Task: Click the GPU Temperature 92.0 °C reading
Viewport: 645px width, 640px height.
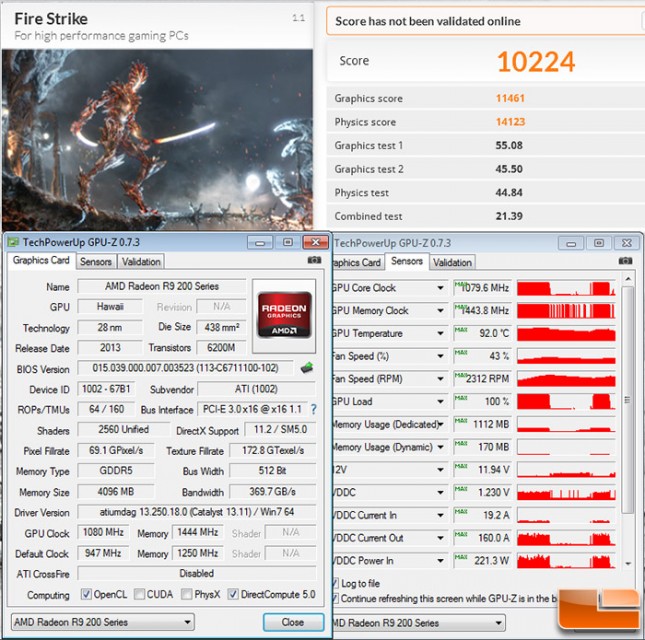Action: pyautogui.click(x=483, y=333)
